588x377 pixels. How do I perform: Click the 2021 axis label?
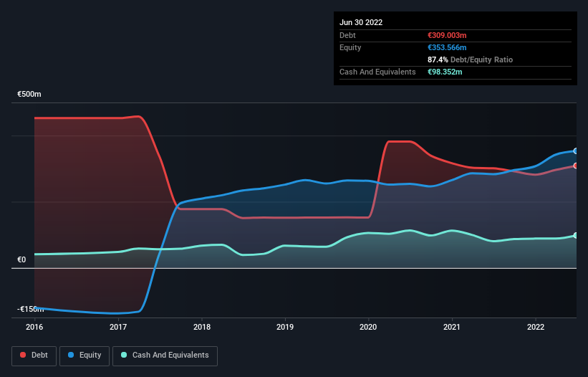pos(452,327)
